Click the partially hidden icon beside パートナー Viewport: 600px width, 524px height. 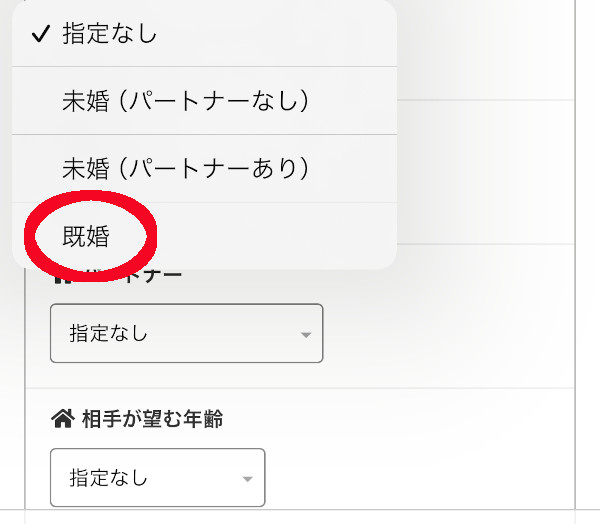pos(60,275)
